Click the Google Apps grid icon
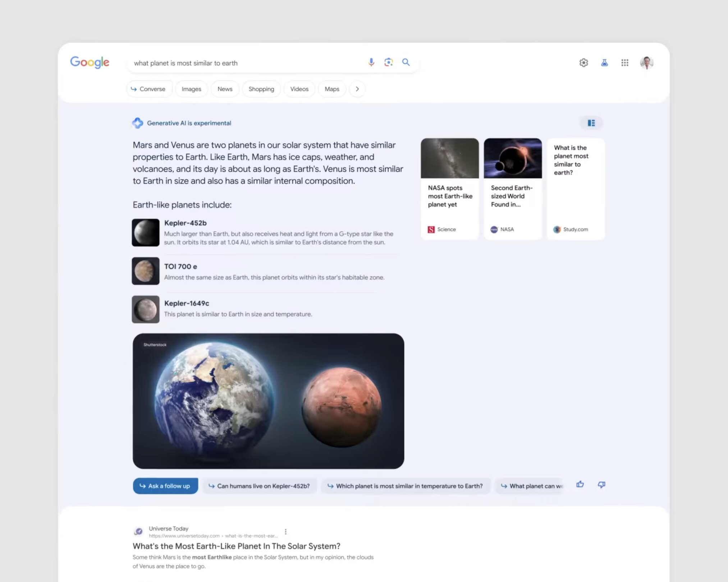 [x=624, y=63]
